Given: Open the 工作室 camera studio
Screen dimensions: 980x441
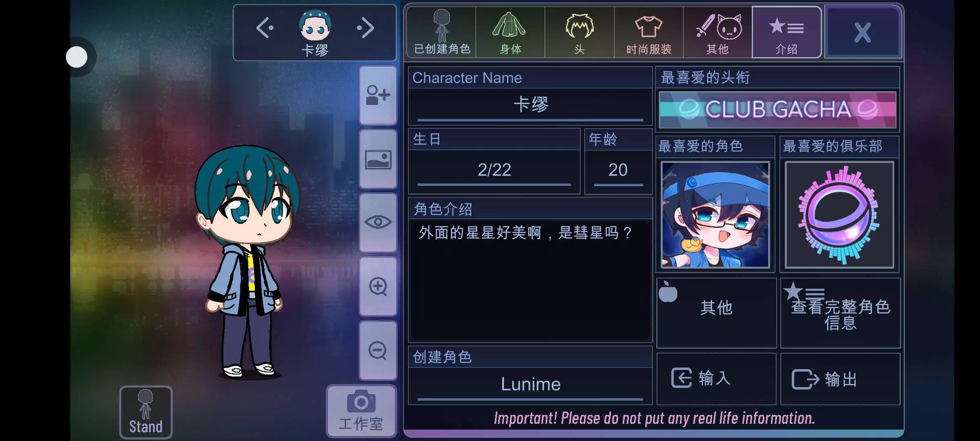Looking at the screenshot, I should click(361, 411).
